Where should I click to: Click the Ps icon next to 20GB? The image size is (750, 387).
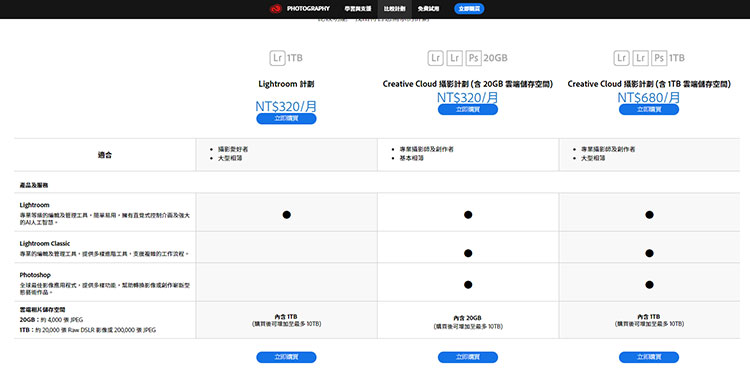pyautogui.click(x=474, y=58)
